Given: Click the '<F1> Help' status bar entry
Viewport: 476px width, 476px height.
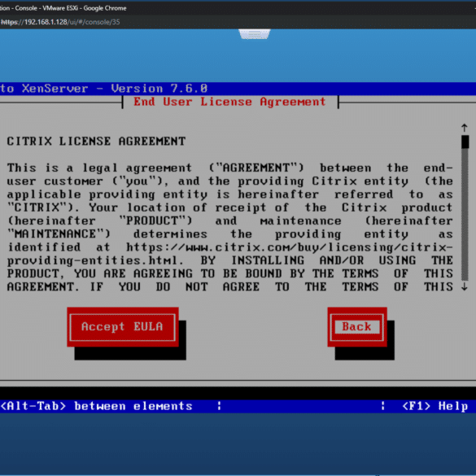Looking at the screenshot, I should [435, 406].
